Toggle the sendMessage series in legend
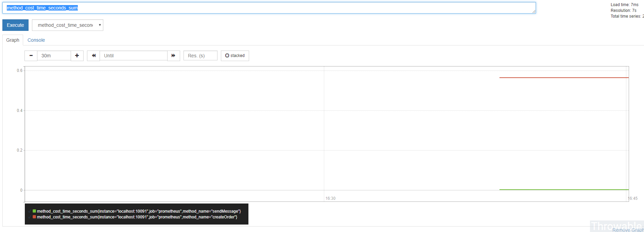The height and width of the screenshot is (232, 644). 139,211
